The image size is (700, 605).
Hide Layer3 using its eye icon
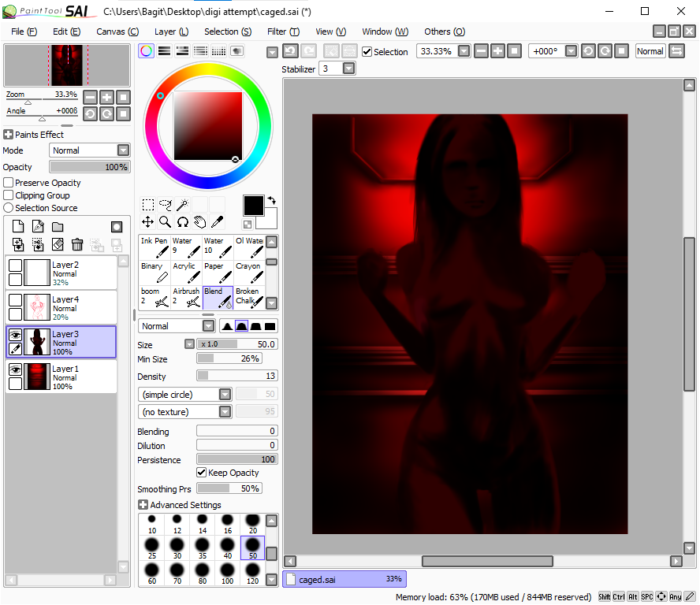15,335
